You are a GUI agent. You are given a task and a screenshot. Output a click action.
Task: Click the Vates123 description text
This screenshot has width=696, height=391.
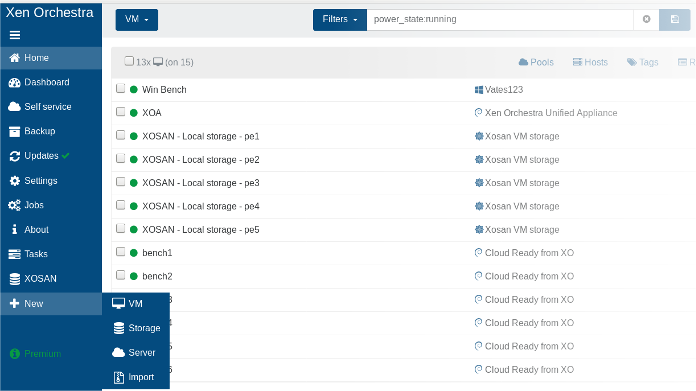click(504, 90)
